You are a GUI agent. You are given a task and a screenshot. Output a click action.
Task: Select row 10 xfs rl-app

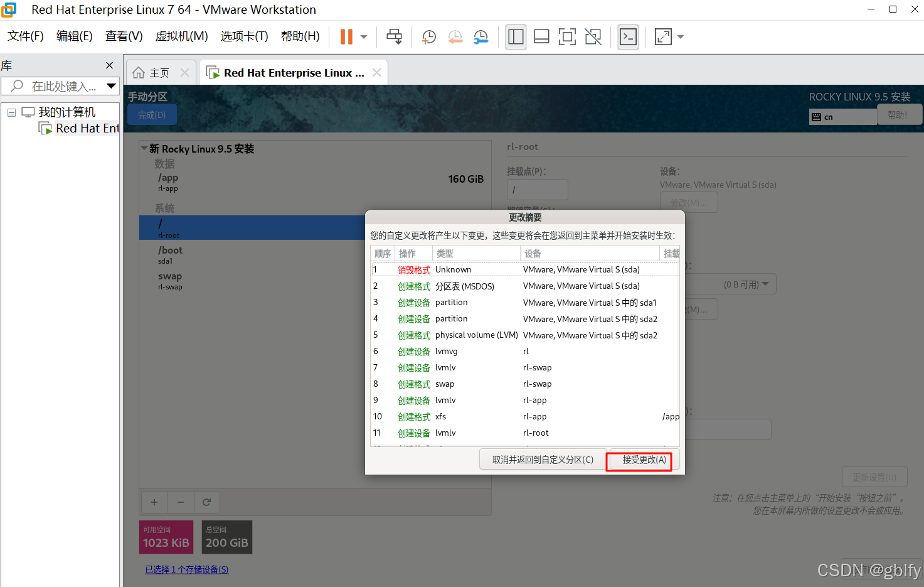tap(525, 416)
